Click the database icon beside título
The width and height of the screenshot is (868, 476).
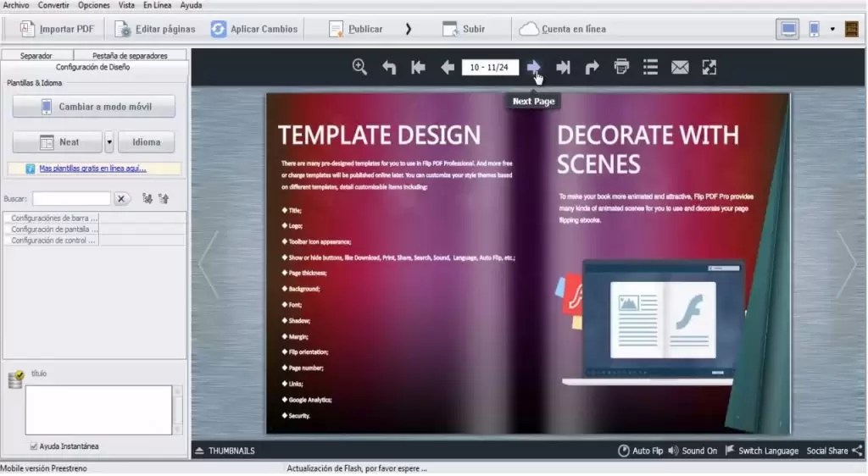(x=16, y=379)
